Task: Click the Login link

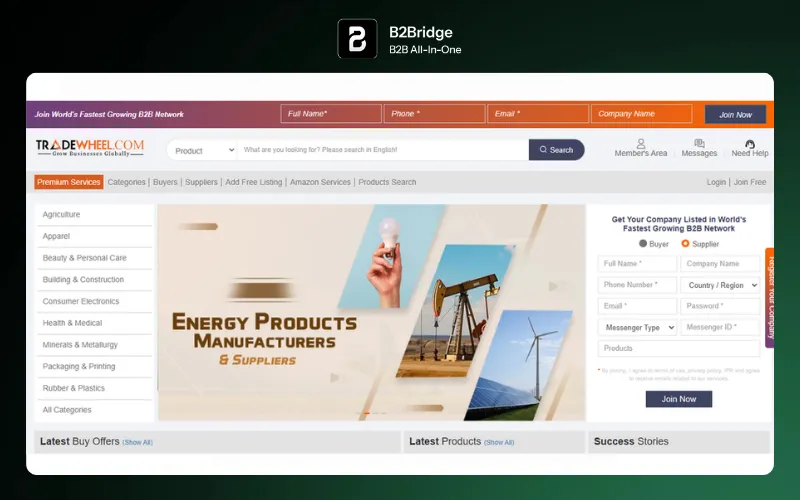Action: point(716,182)
